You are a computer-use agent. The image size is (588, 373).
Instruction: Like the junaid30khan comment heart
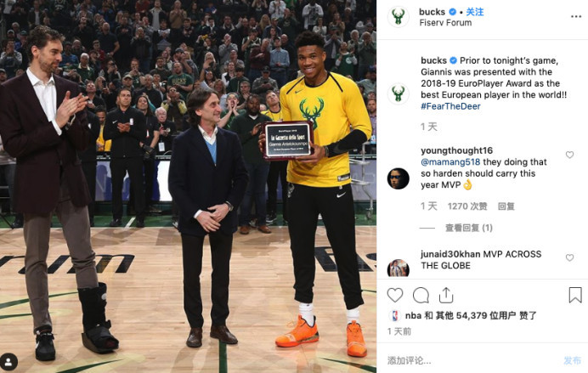[x=569, y=257]
